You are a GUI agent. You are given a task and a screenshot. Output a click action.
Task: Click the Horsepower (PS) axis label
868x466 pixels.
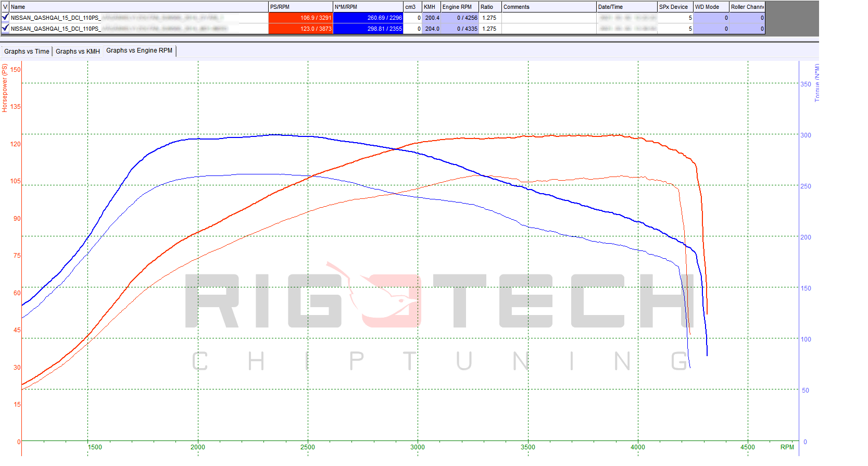(5, 88)
